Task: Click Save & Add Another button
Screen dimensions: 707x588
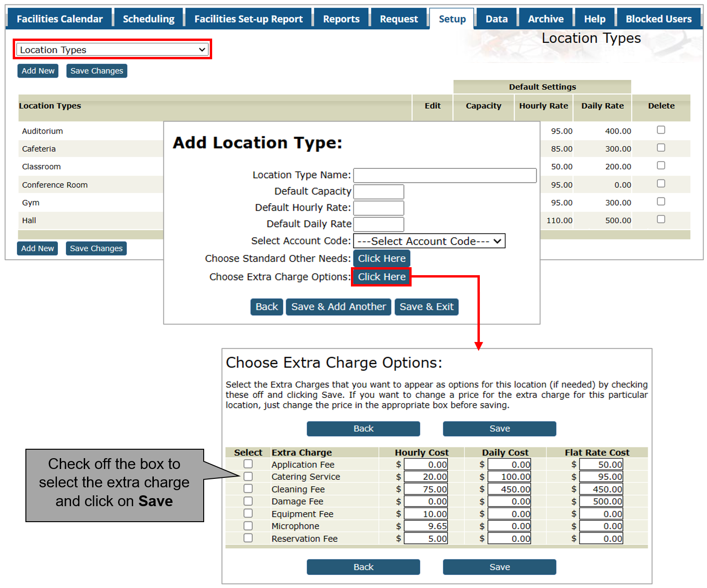Action: (x=339, y=307)
